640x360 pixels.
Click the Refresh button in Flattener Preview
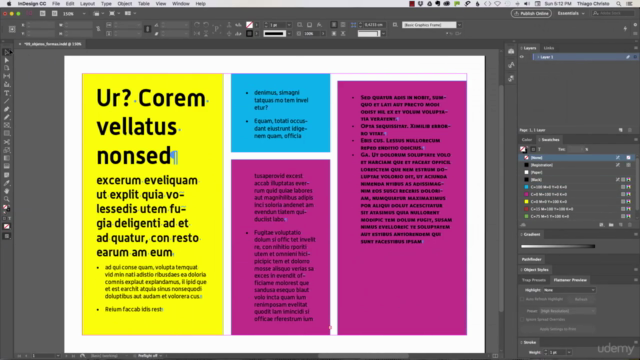point(581,300)
